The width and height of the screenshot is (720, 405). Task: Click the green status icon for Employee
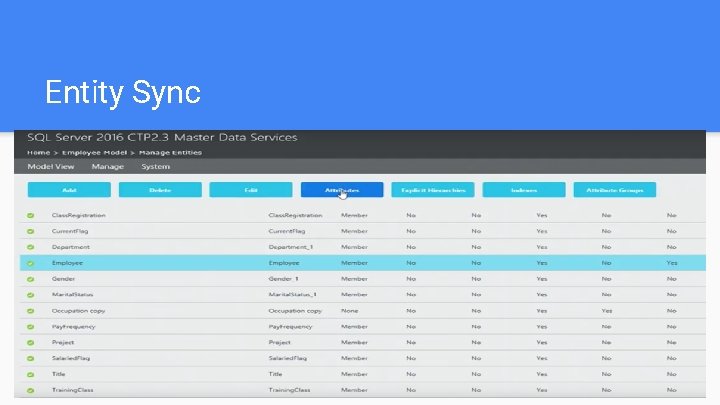tap(30, 263)
